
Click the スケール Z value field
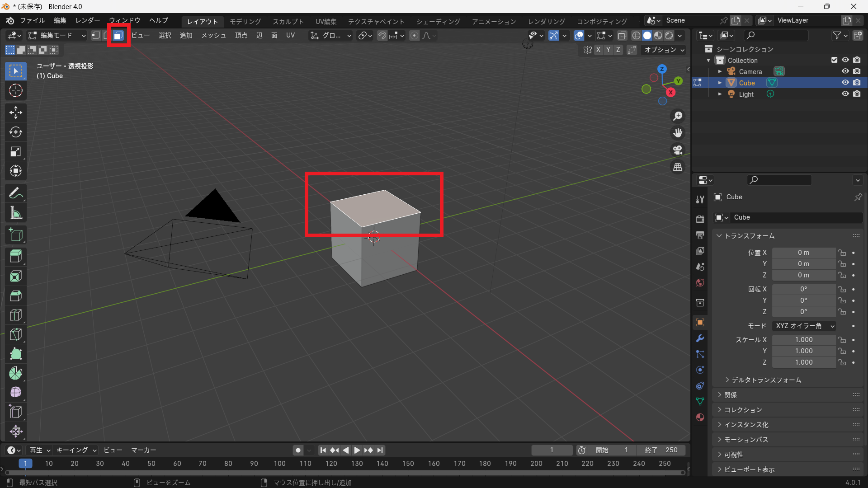click(804, 362)
